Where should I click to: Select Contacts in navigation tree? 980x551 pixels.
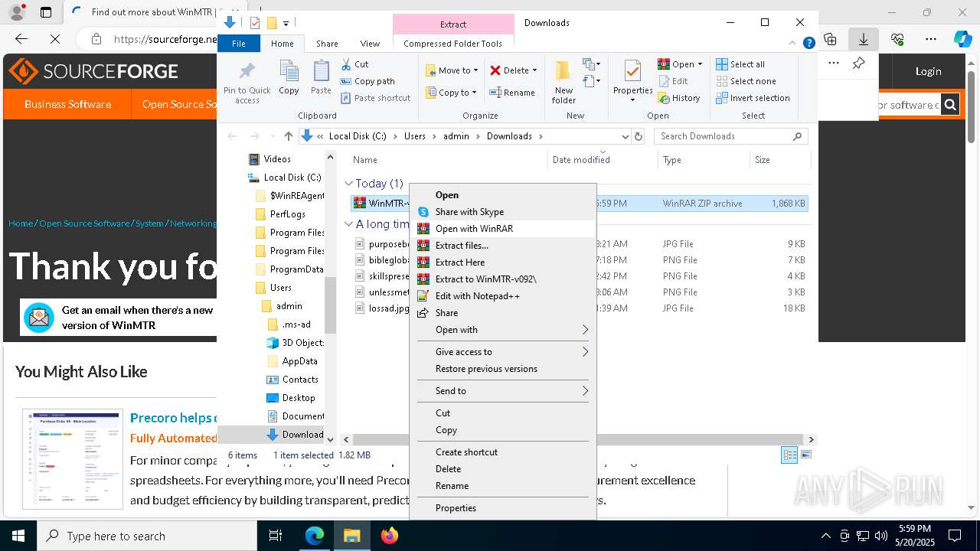pyautogui.click(x=299, y=380)
